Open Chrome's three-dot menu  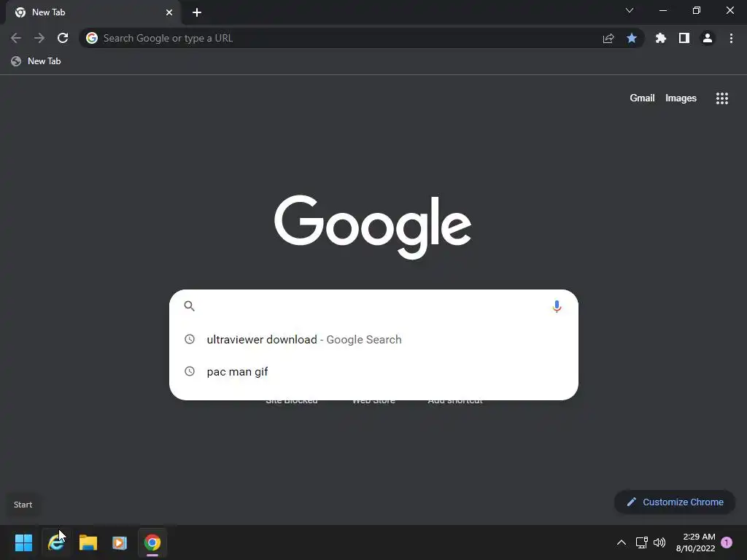(731, 38)
